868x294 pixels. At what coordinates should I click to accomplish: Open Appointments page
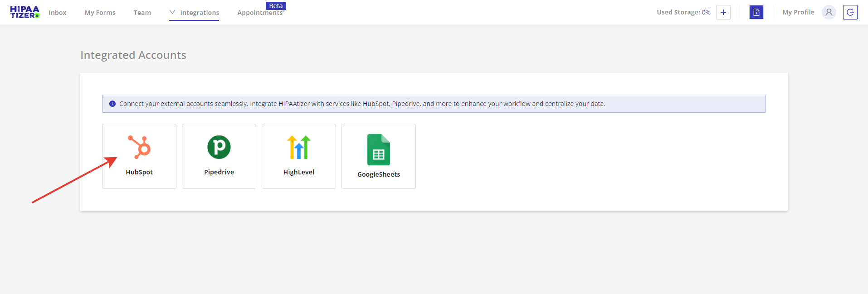[260, 13]
